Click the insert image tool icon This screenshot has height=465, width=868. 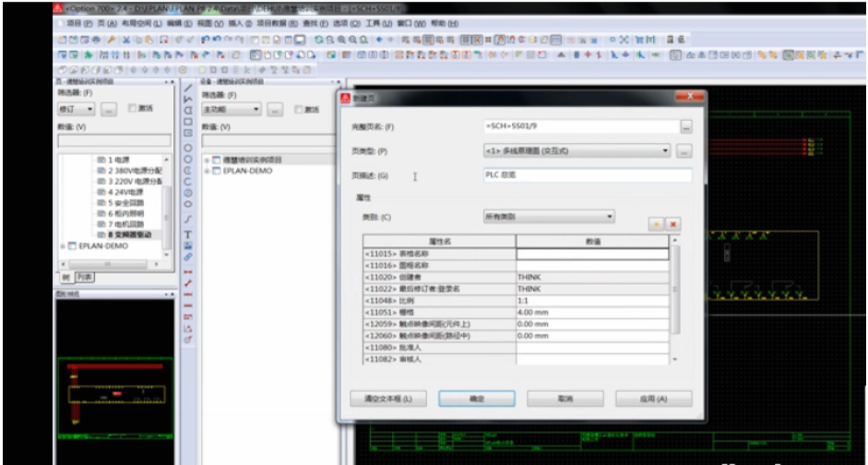(x=188, y=246)
